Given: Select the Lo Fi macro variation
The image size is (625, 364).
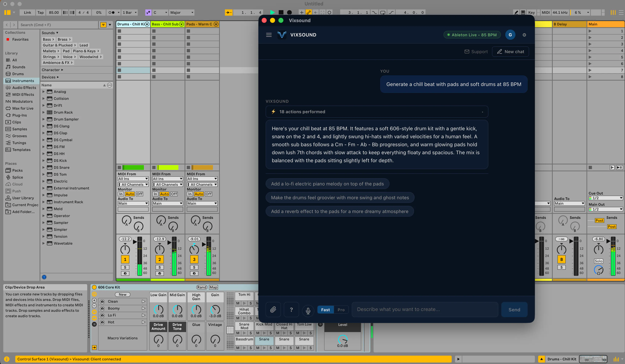Looking at the screenshot, I should point(122,315).
